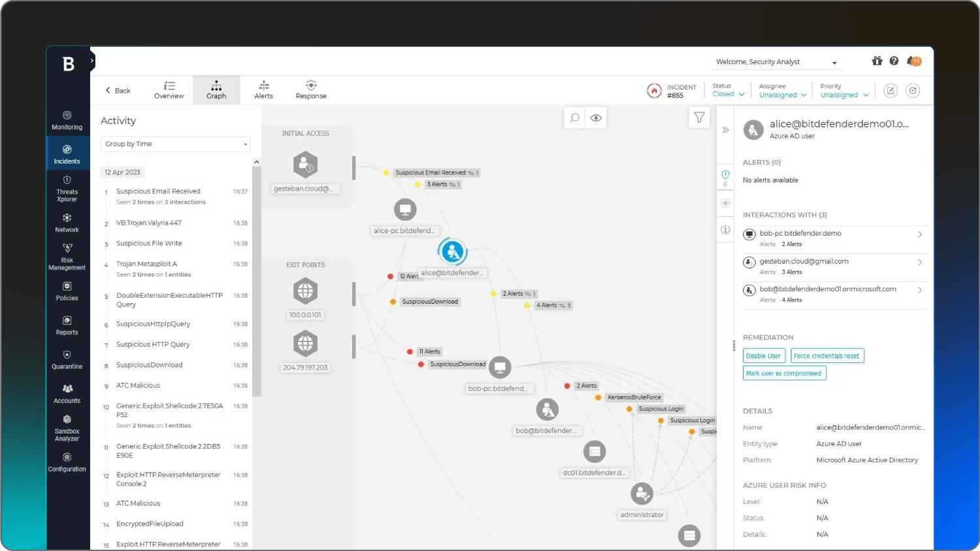
Task: Open the Monitoring section in the sidebar
Action: click(x=67, y=119)
